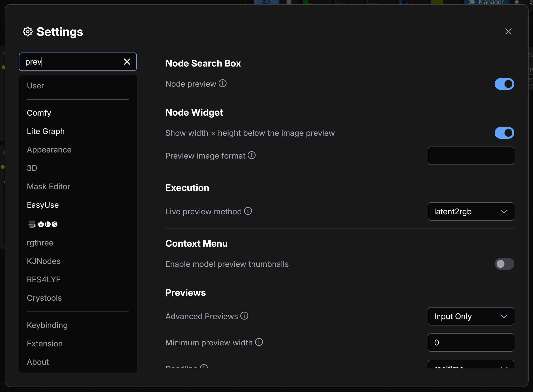Enable model preview thumbnails switch
Screen dimensions: 533x392
click(x=504, y=264)
